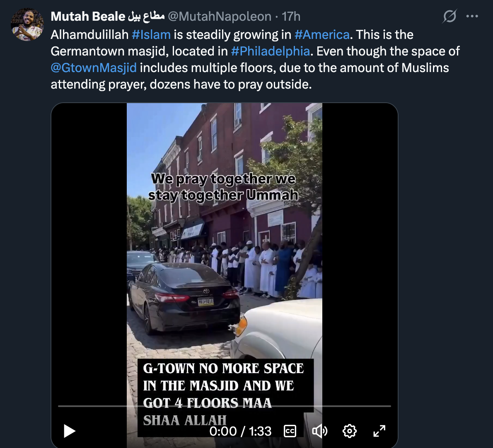Open the #Philadelphia hashtag link

click(271, 51)
